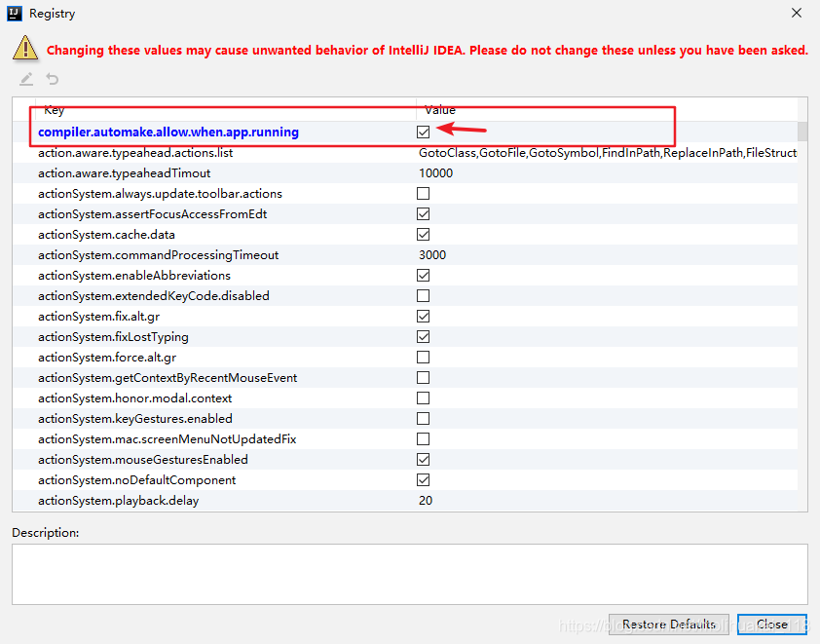Select action.aware.typeaheadTimout key

coord(125,173)
